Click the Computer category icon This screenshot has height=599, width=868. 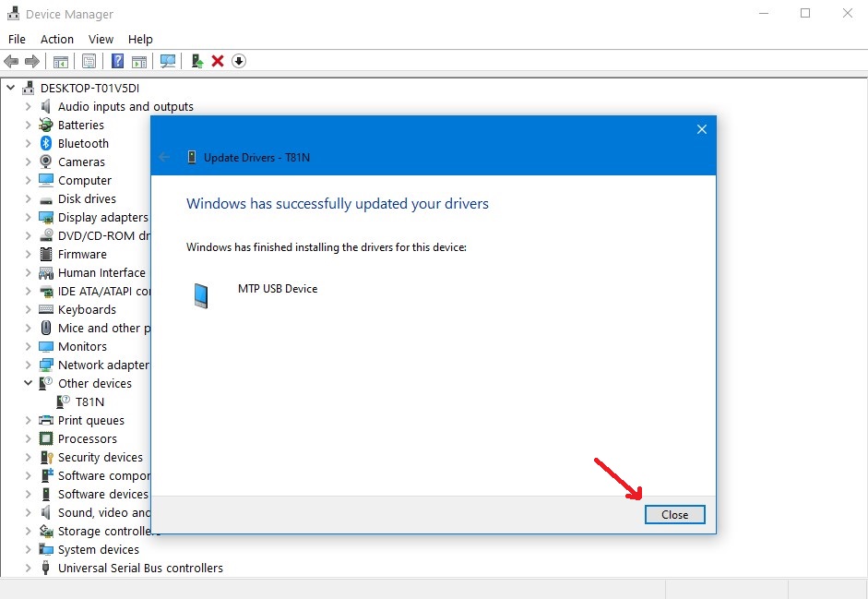[46, 180]
